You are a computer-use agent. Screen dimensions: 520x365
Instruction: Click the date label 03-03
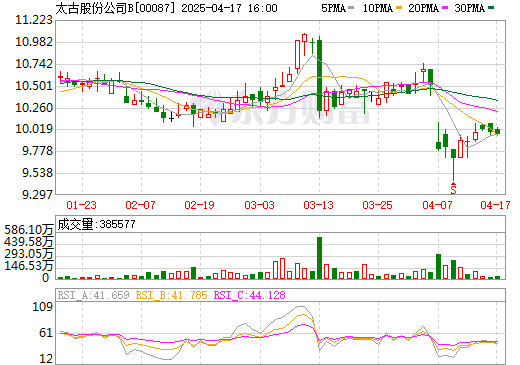pos(259,205)
